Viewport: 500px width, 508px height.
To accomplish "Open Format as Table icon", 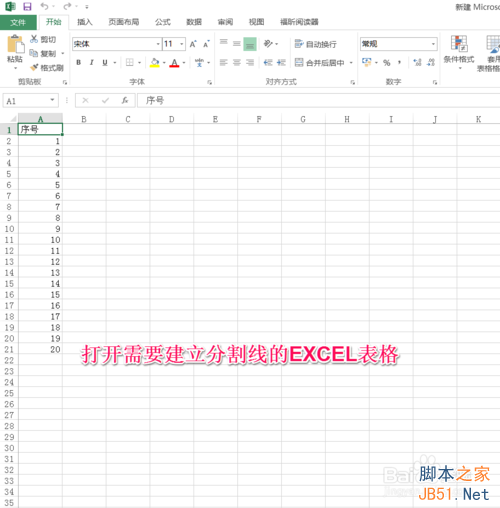I will tap(493, 44).
